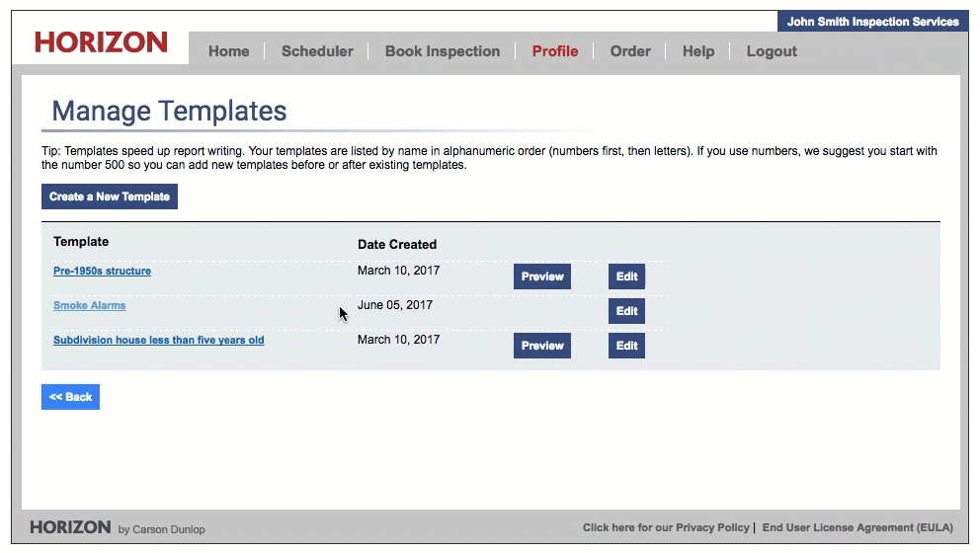This screenshot has height=553, width=980.
Task: Go to the Scheduler page
Action: pos(317,51)
